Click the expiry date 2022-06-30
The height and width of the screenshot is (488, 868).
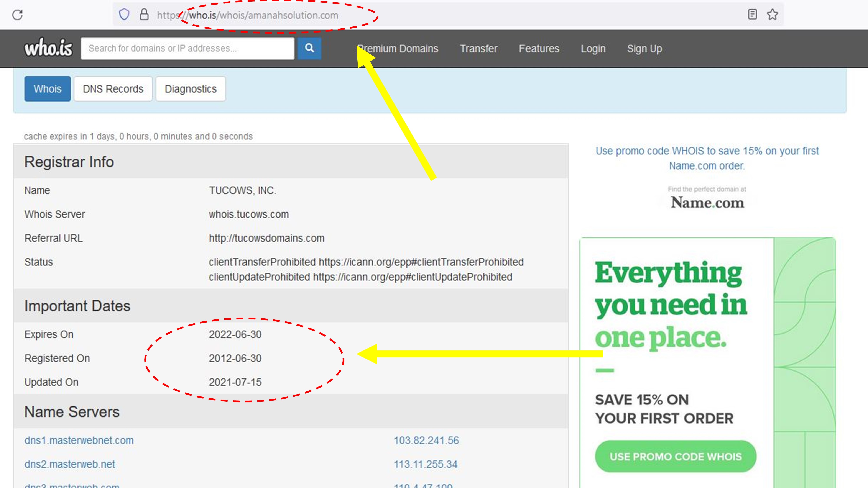[x=235, y=334]
